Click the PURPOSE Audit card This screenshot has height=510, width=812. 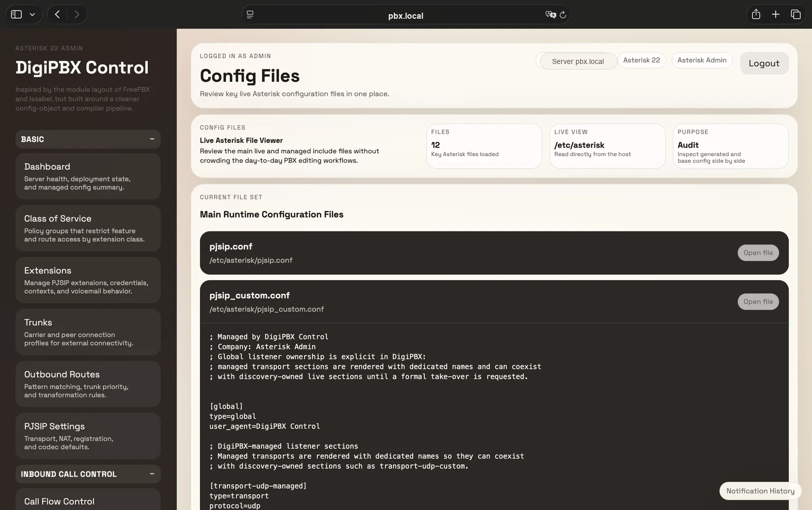coord(730,146)
